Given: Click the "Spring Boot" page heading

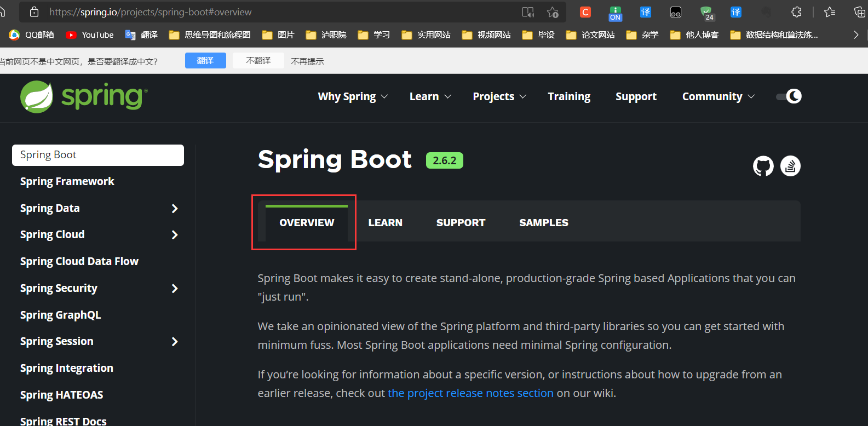Looking at the screenshot, I should click(335, 160).
